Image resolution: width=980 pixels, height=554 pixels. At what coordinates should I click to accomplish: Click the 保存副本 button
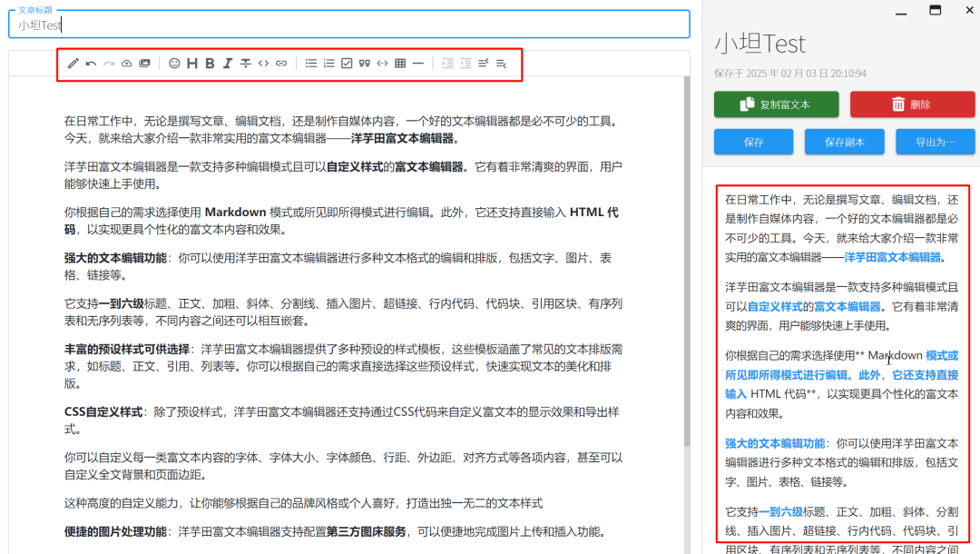845,142
